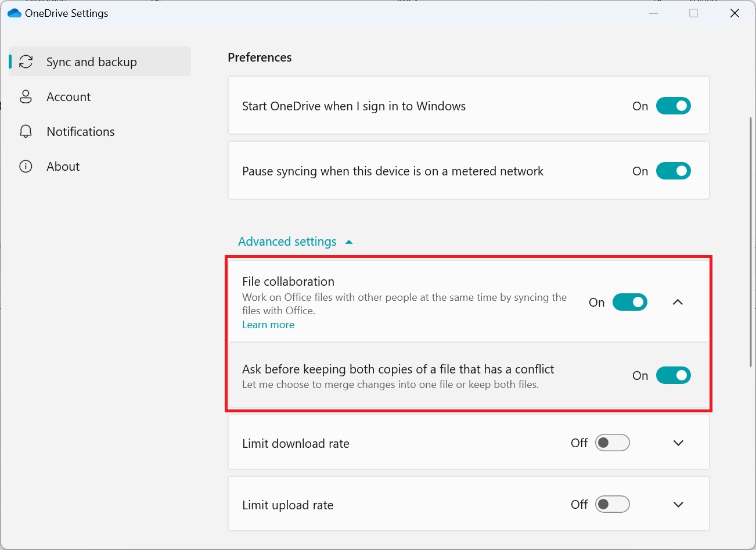Click 'Let me choose to merge changes' description
756x550 pixels.
tap(390, 384)
